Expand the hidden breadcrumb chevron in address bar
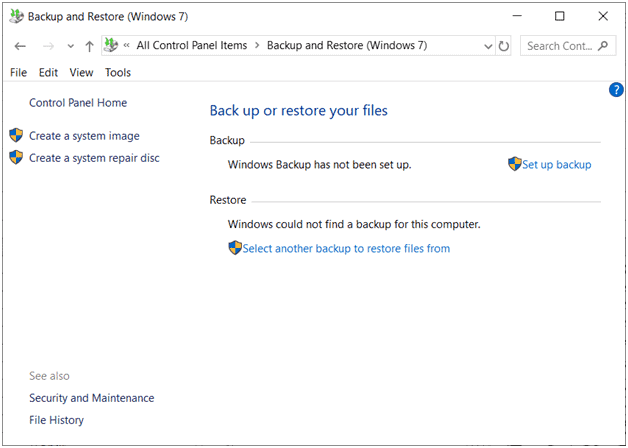This screenshot has width=628, height=448. (x=127, y=45)
